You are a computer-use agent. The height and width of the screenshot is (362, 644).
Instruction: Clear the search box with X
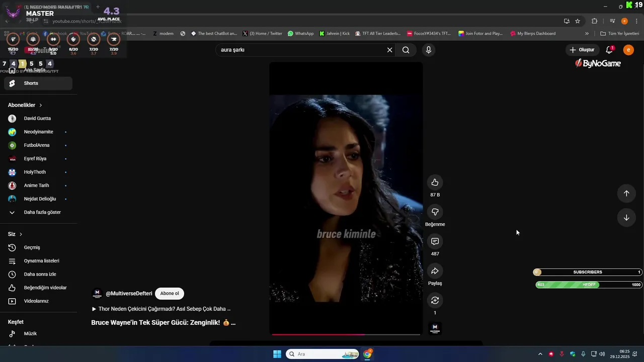tap(389, 50)
